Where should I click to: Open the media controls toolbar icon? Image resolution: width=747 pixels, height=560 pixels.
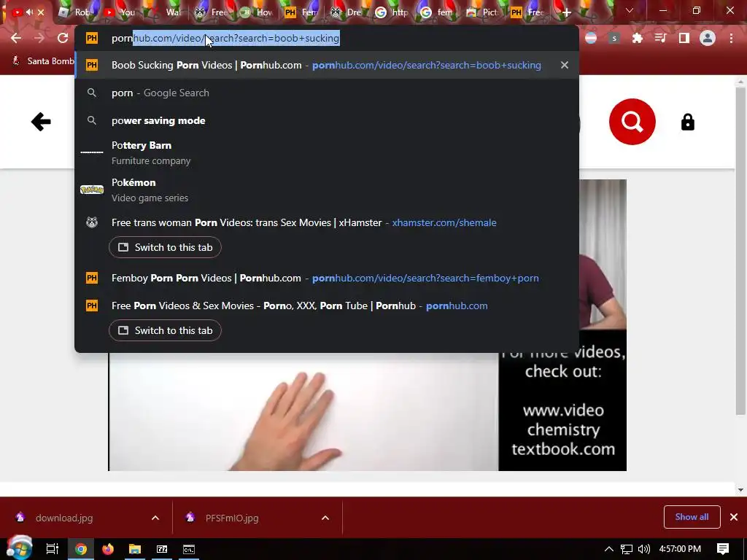tap(660, 38)
